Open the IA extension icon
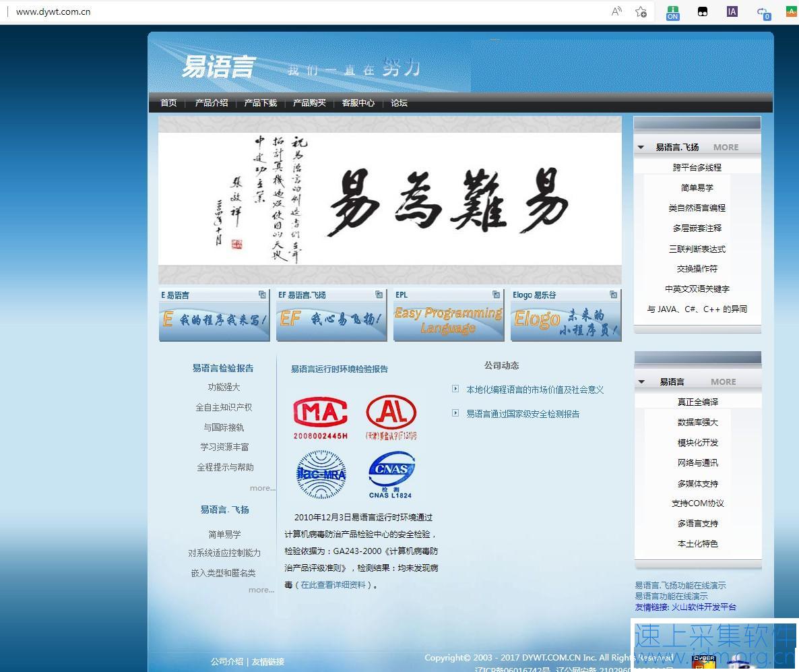Image resolution: width=799 pixels, height=672 pixels. point(732,11)
